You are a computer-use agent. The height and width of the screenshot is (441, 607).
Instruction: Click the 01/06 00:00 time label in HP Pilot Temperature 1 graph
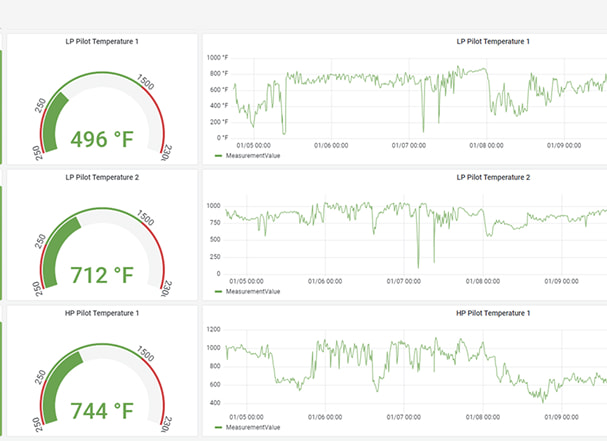pos(325,417)
